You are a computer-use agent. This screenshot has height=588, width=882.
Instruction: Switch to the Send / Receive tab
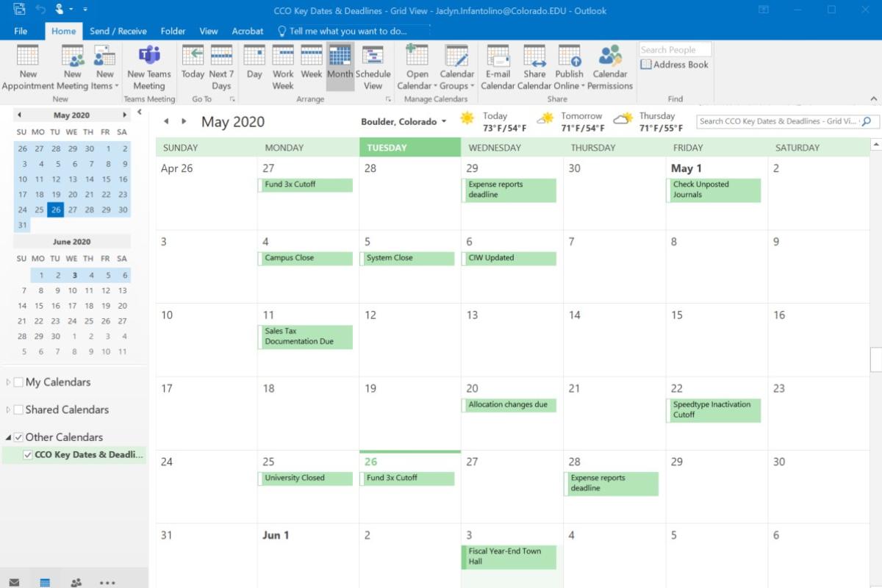click(x=118, y=31)
